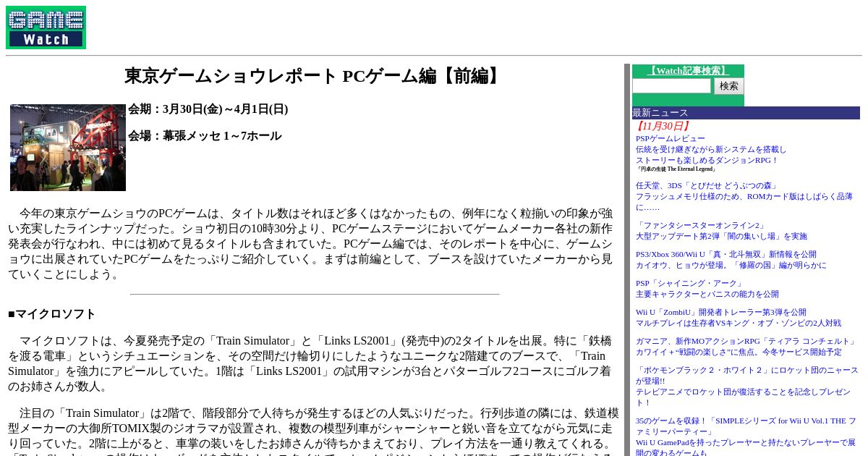The image size is (868, 456).
Task: Click the GAME Watch logo
Action: coord(46,28)
